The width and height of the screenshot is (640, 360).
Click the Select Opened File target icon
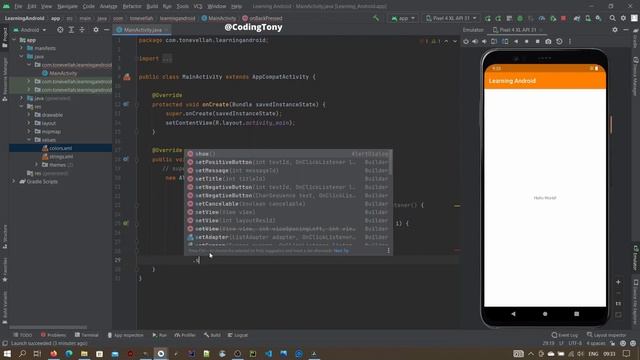pos(60,30)
